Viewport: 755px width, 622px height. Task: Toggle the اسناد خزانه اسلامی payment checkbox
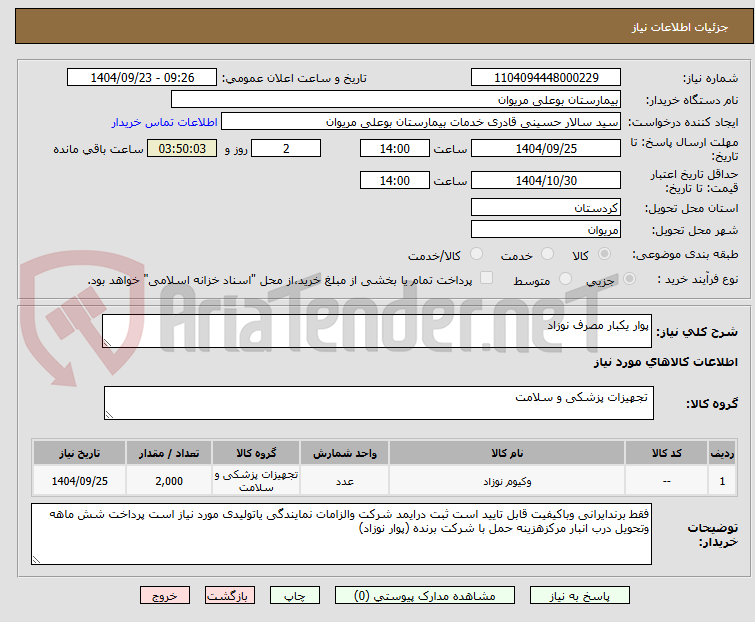(x=487, y=278)
